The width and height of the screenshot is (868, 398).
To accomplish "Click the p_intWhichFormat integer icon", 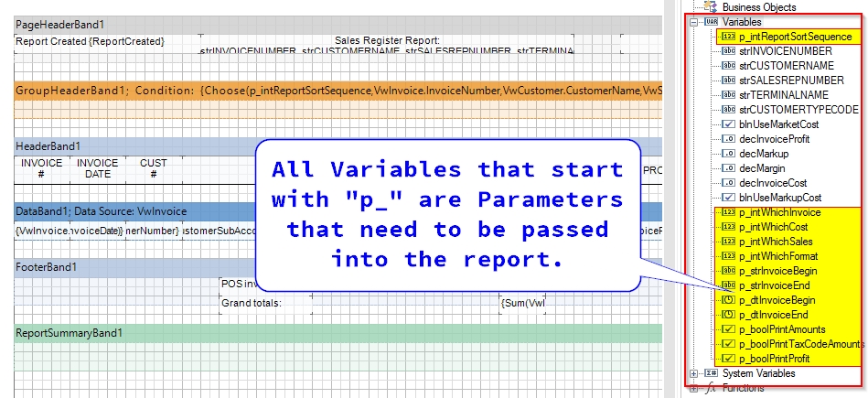I will [729, 256].
